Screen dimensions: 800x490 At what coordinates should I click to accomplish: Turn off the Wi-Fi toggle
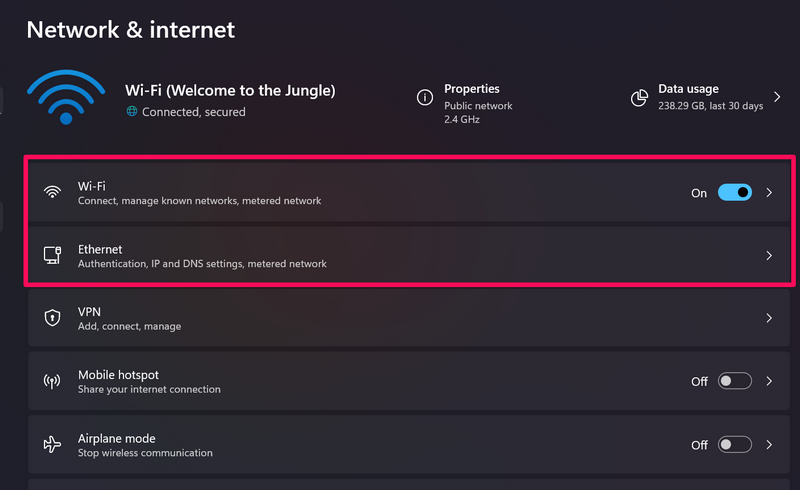point(734,193)
